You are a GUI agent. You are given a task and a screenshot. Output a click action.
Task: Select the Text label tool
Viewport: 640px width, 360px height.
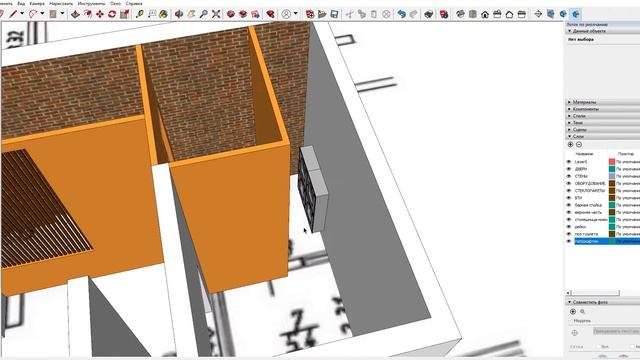(x=152, y=14)
